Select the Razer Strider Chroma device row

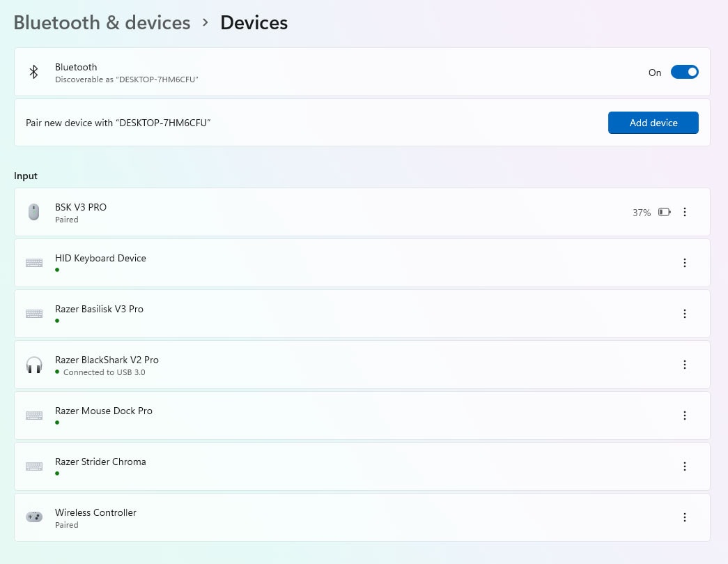(x=348, y=466)
